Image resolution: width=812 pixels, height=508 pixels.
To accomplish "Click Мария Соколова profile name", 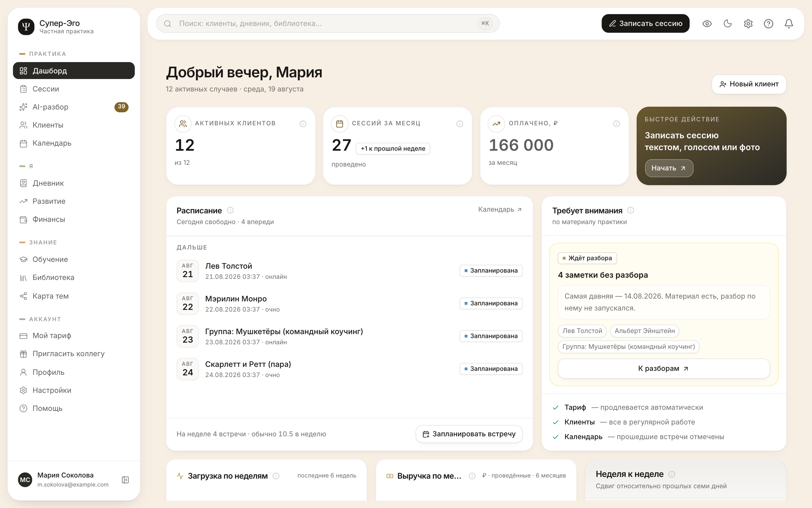I will [65, 475].
